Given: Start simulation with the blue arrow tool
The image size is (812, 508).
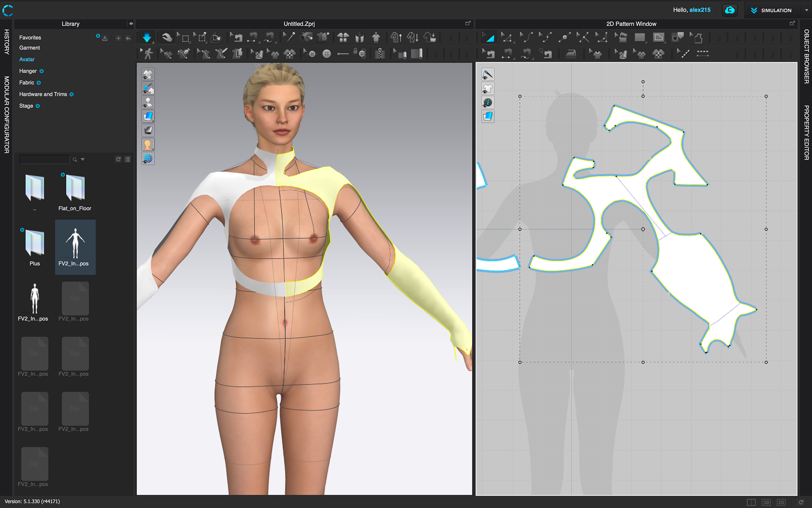Looking at the screenshot, I should (x=147, y=38).
